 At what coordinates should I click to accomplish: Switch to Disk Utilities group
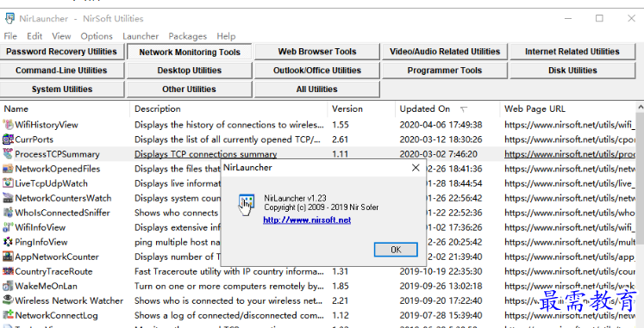point(572,71)
